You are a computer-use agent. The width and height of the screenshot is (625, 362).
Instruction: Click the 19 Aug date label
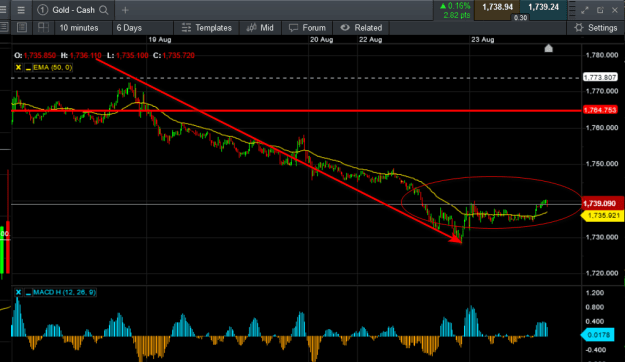(x=160, y=39)
